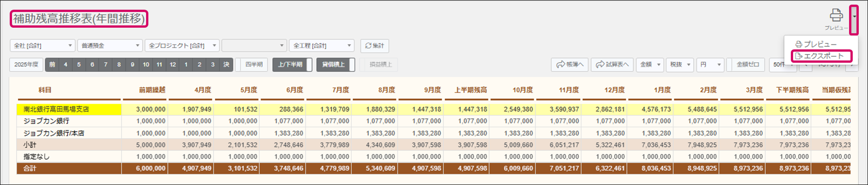Go to trial balance via 試算表へ
This screenshot has height=185, width=868.
coord(612,65)
